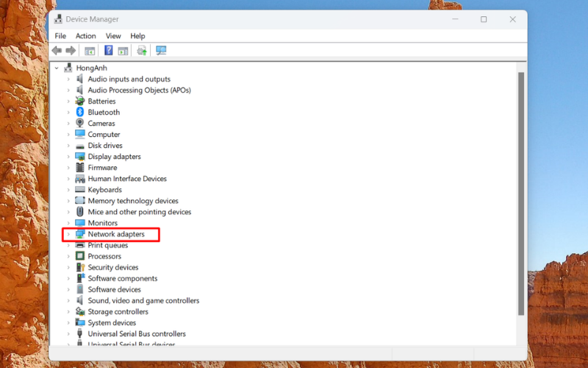Screen dimensions: 588x368
Task: Click the Processors category icon
Action: (80, 256)
